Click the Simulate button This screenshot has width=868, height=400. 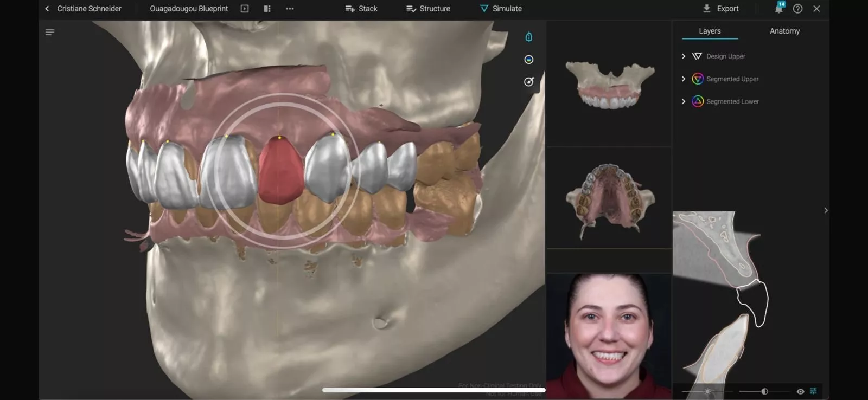pos(501,9)
